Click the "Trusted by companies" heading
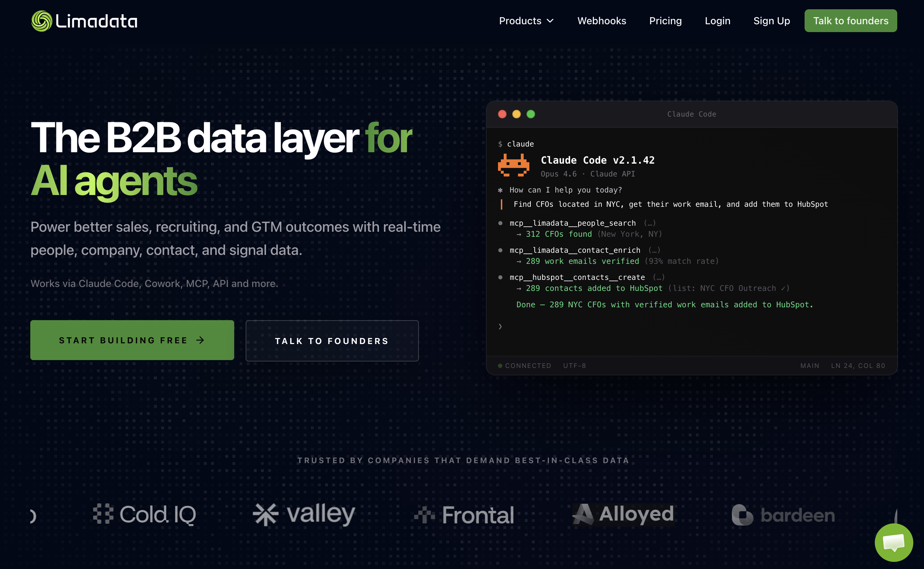The image size is (924, 569). pos(463,460)
